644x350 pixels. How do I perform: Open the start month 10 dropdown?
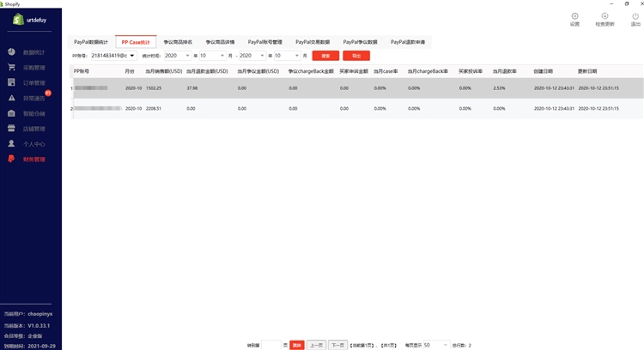point(212,56)
